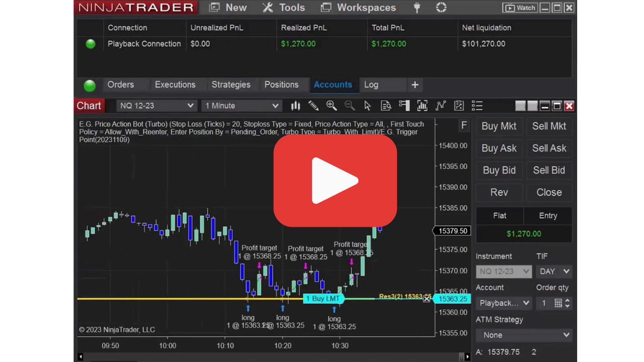The image size is (644, 362).
Task: Open the ATM Strategy None dropdown
Action: pyautogui.click(x=524, y=335)
